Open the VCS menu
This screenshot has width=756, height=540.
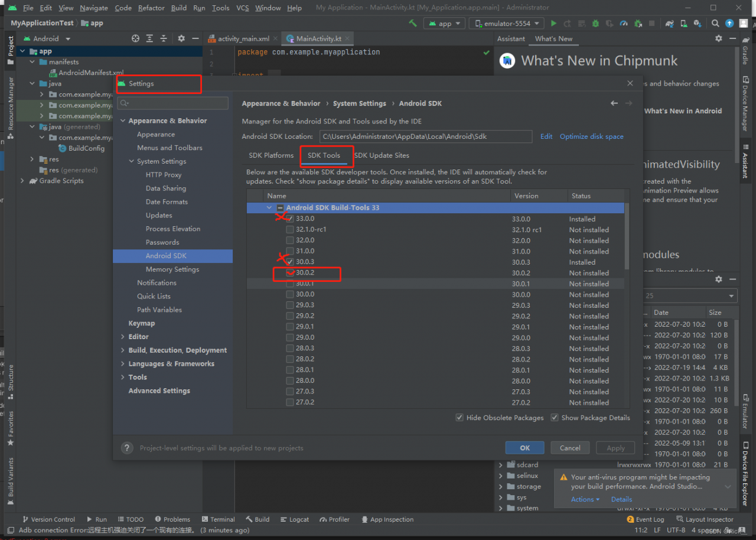click(x=242, y=8)
